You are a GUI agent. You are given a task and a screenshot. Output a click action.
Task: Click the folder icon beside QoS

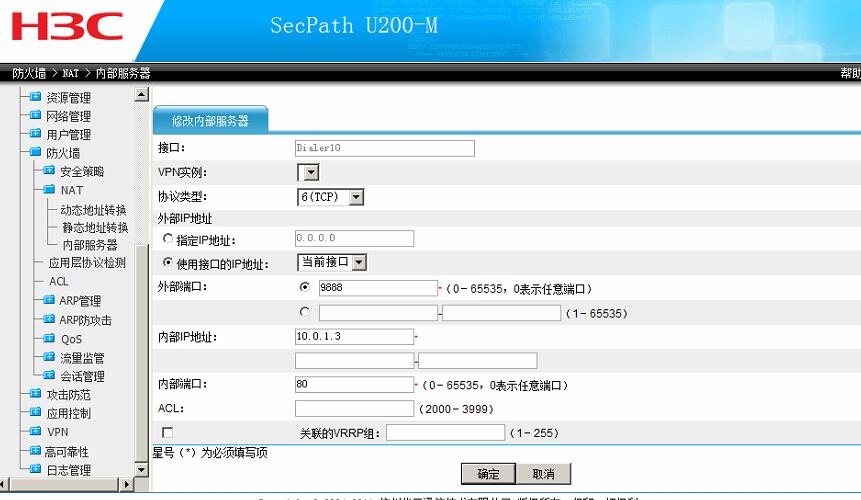49,338
